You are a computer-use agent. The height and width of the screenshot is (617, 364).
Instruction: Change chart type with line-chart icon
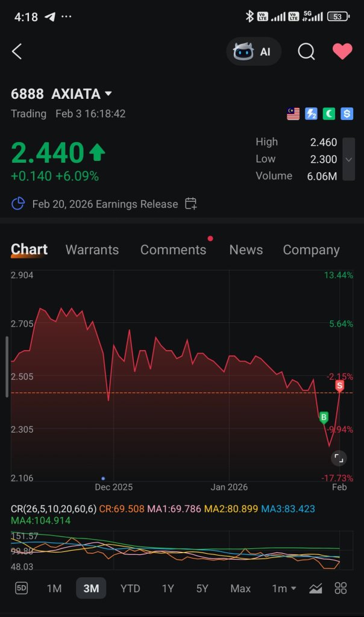pos(316,588)
